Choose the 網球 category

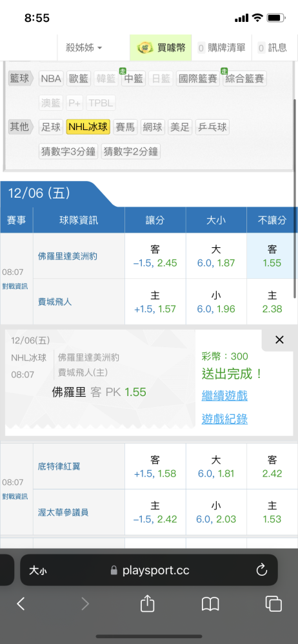tap(153, 128)
